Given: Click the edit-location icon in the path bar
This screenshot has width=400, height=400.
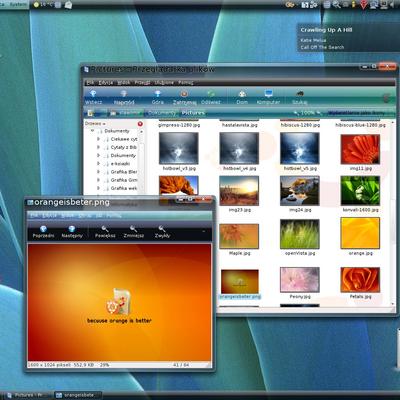Looking at the screenshot, I should 90,113.
